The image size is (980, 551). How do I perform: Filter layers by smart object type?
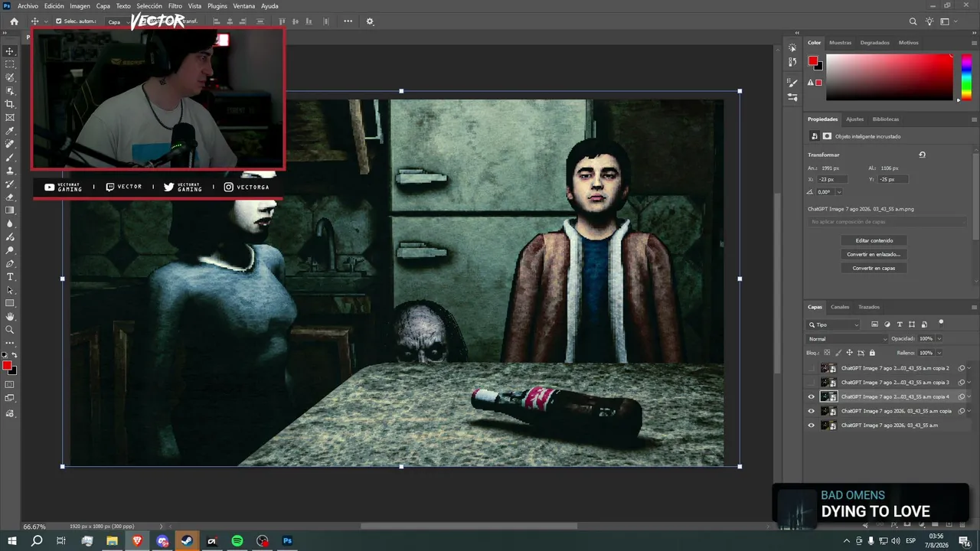coord(924,324)
